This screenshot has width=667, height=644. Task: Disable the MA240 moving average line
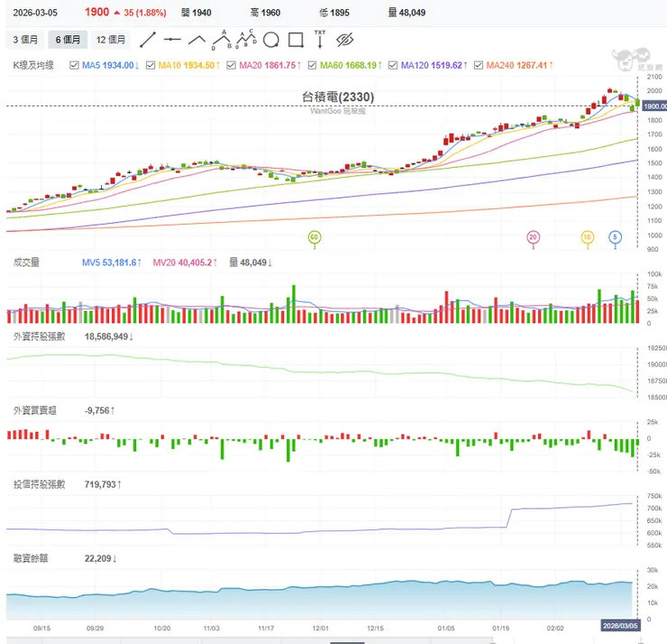click(480, 65)
